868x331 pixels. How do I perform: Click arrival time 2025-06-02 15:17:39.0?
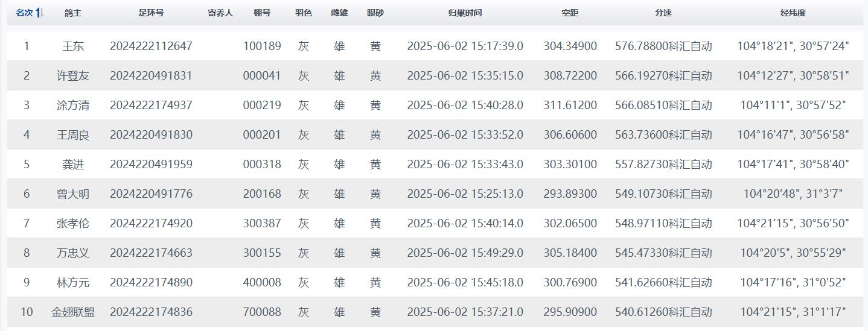pos(465,46)
